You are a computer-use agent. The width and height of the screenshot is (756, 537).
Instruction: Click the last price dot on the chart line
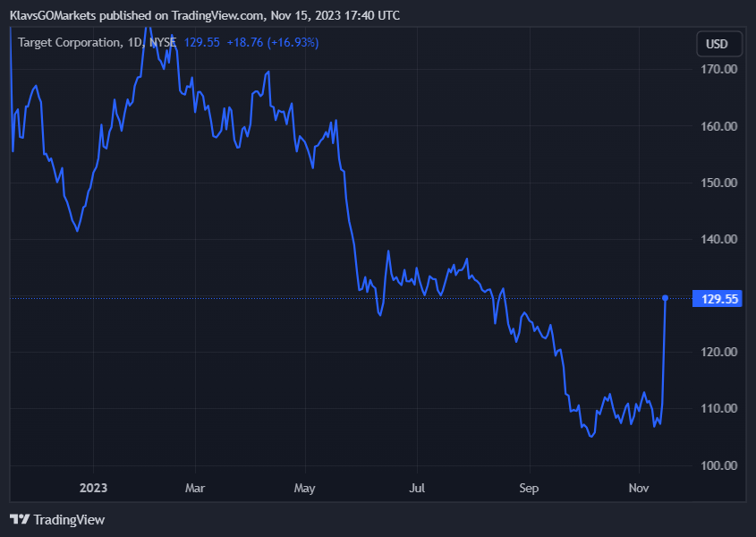(x=666, y=298)
